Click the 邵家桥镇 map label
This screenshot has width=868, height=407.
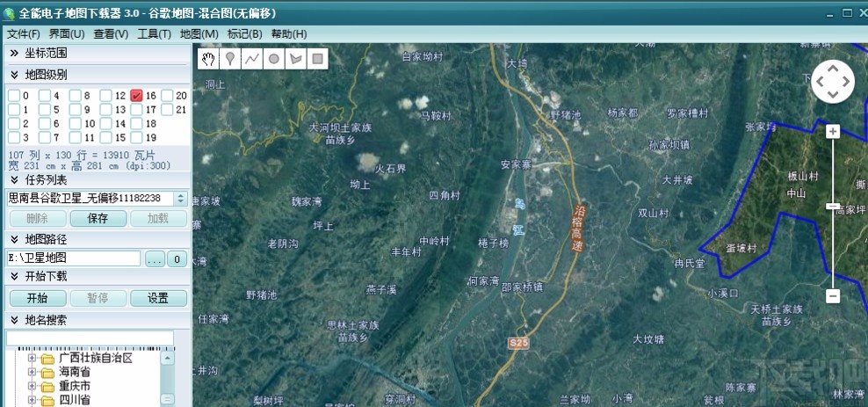[x=523, y=287]
